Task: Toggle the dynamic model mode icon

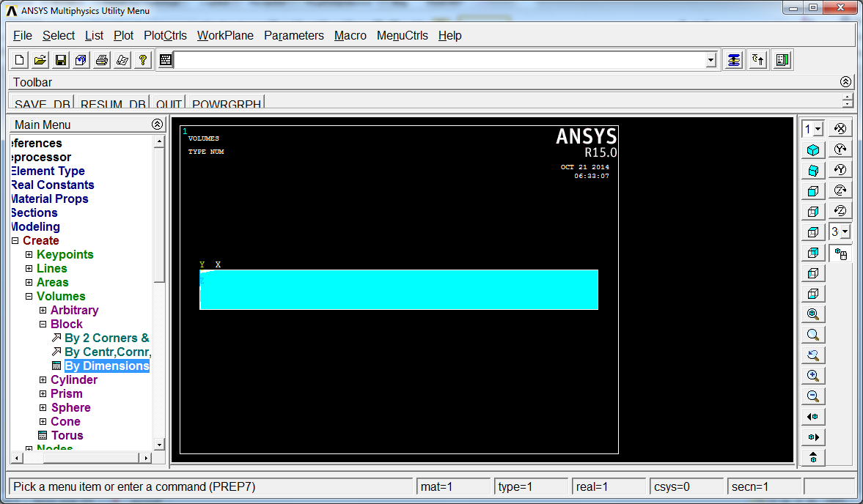Action: (840, 253)
